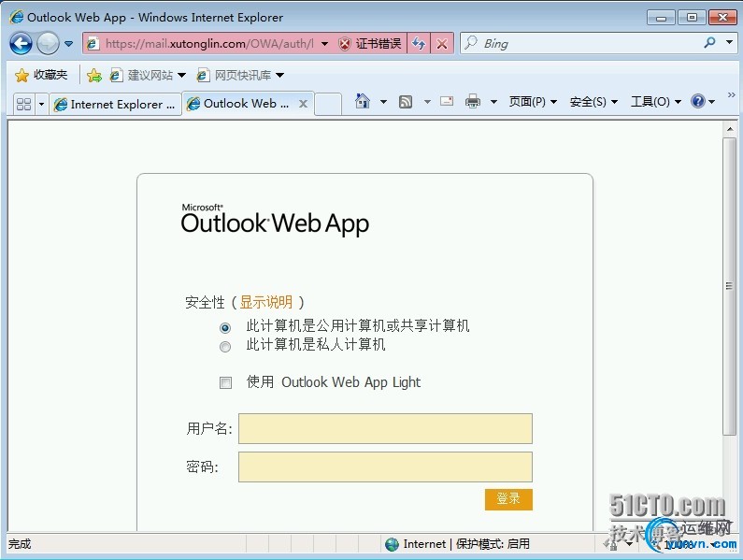Viewport: 743px width, 560px height.
Task: Click the page icon in address bar
Action: [x=93, y=44]
